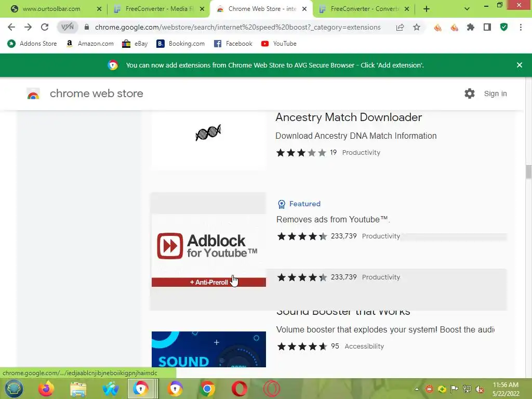Viewport: 532px width, 399px height.
Task: Close the Chrome Web Store tab
Action: 304,9
